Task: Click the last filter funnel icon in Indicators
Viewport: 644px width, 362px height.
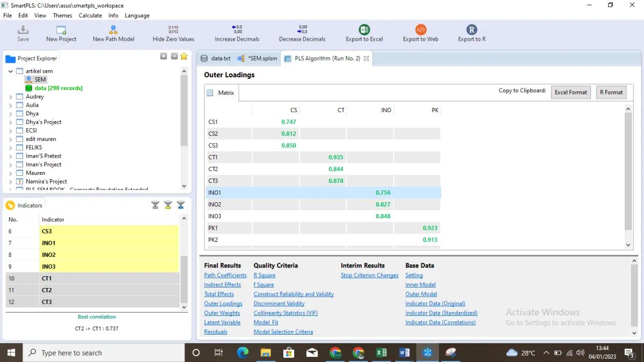Action: point(181,205)
